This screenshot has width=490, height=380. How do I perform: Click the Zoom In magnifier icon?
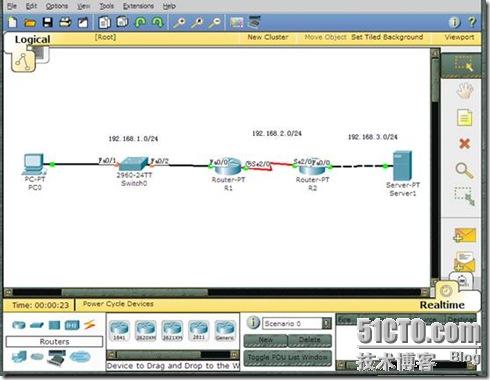180,22
